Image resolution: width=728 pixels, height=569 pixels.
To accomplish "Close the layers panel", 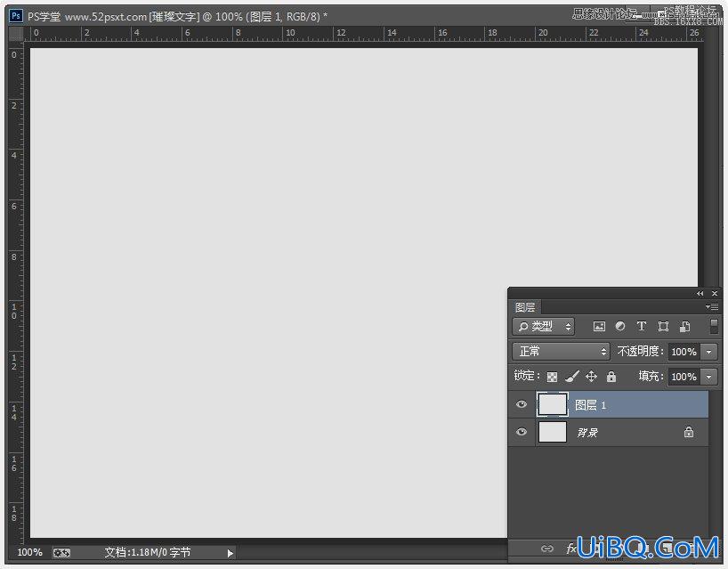I will (x=715, y=294).
